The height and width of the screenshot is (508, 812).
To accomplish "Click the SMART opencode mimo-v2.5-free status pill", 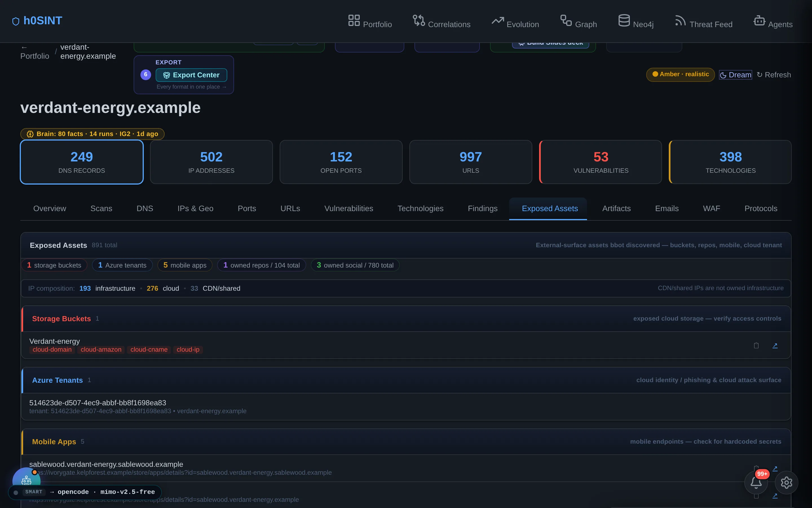I will 85,492.
